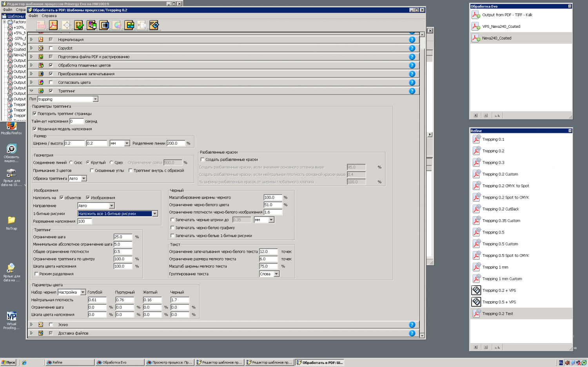Click the overprint conversion toolbar icon
Screen dimensions: 588x367
(104, 25)
